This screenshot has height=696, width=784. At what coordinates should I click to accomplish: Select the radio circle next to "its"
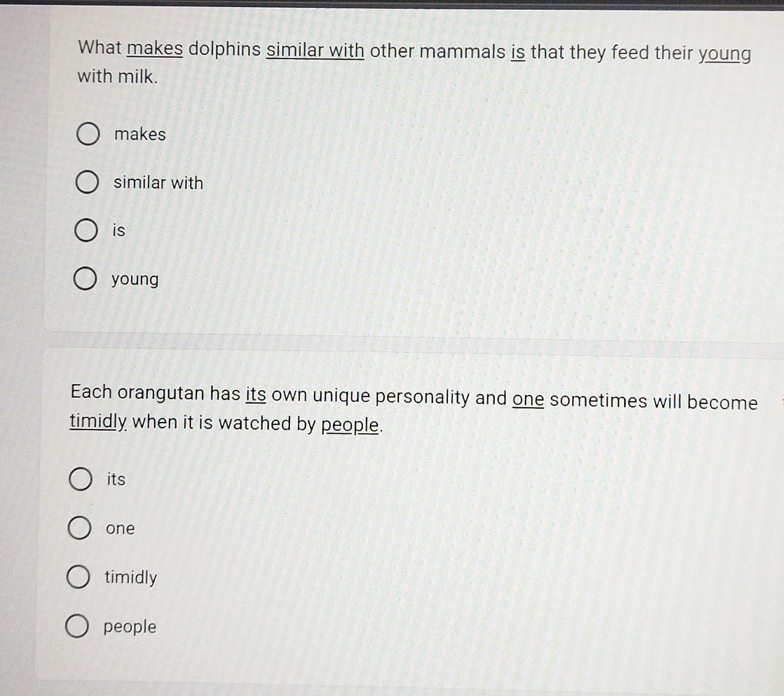[x=80, y=479]
